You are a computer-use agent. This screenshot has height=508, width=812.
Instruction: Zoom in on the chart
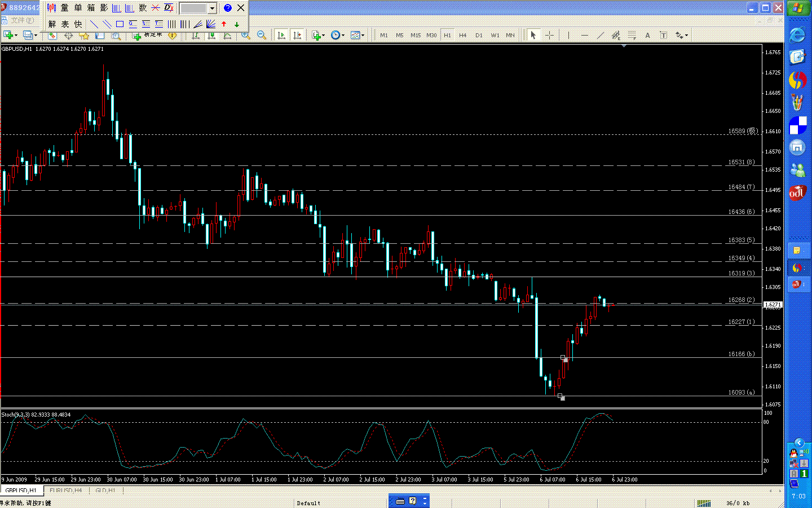(246, 35)
